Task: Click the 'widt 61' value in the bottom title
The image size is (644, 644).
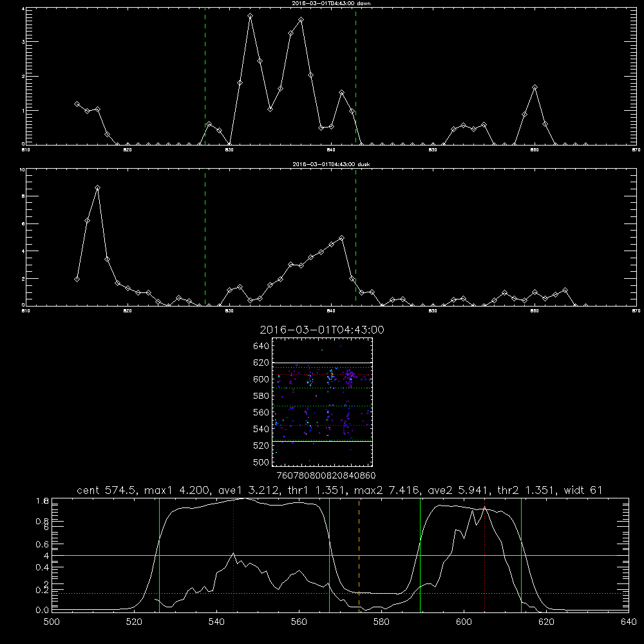Action: pos(583,490)
